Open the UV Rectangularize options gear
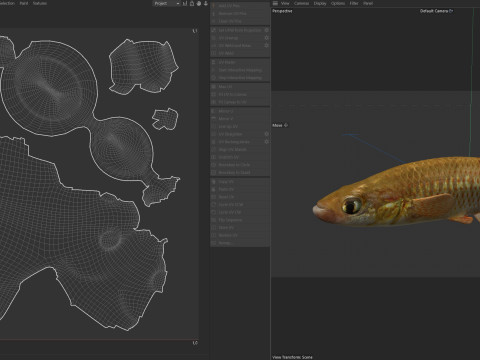This screenshot has height=360, width=480. [x=266, y=142]
